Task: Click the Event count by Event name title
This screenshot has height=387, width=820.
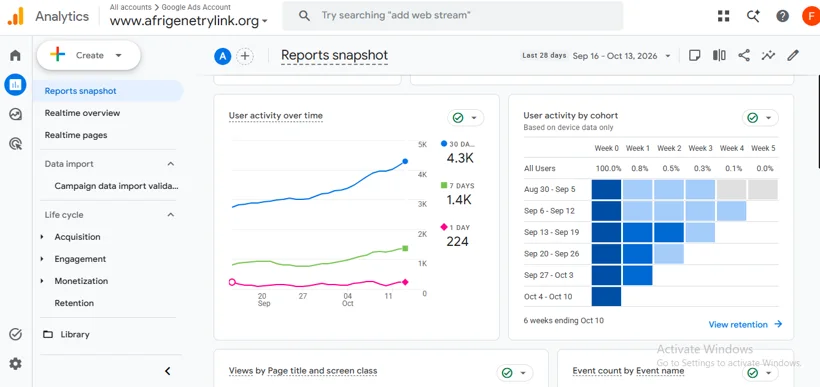Action: click(628, 371)
